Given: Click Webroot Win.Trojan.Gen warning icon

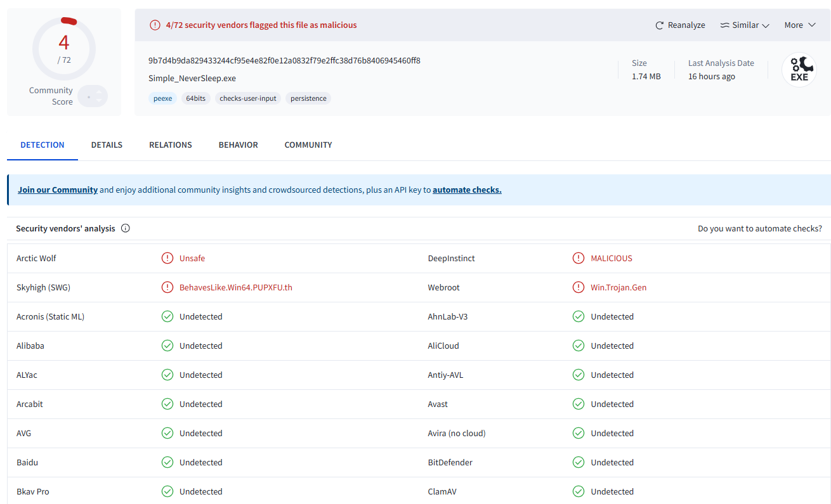Looking at the screenshot, I should pos(579,287).
